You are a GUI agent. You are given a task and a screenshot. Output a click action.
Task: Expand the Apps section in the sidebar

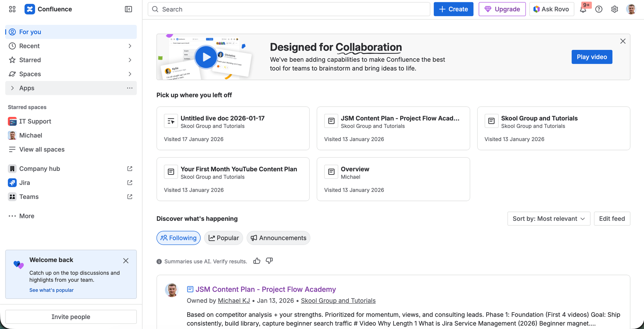[13, 88]
